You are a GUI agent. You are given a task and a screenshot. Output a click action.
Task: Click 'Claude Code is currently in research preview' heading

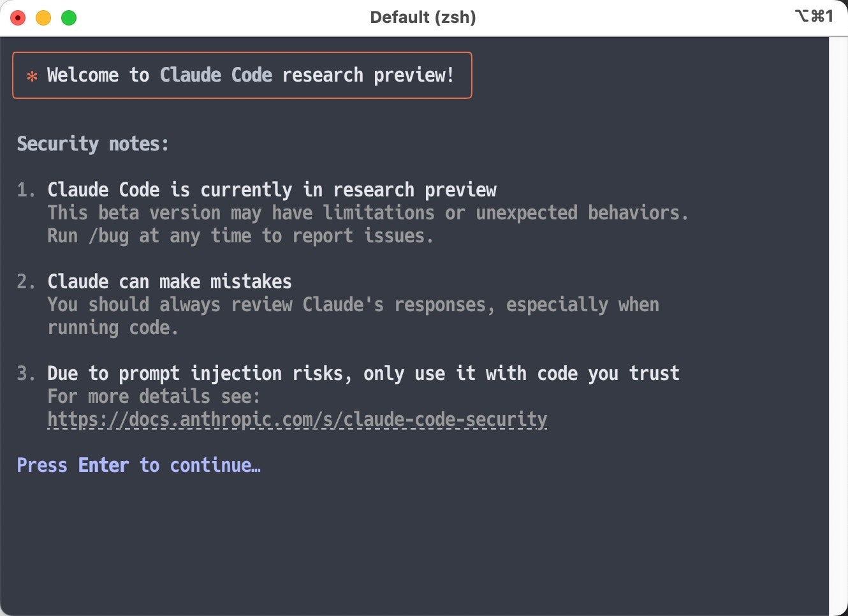click(x=272, y=190)
